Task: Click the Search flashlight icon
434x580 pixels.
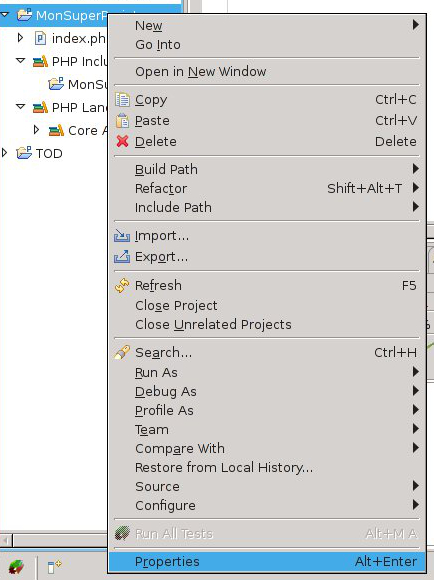Action: (122, 353)
